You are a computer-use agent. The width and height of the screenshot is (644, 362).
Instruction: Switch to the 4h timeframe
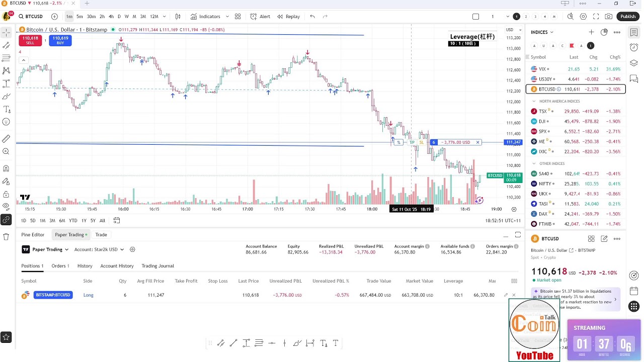tap(111, 17)
